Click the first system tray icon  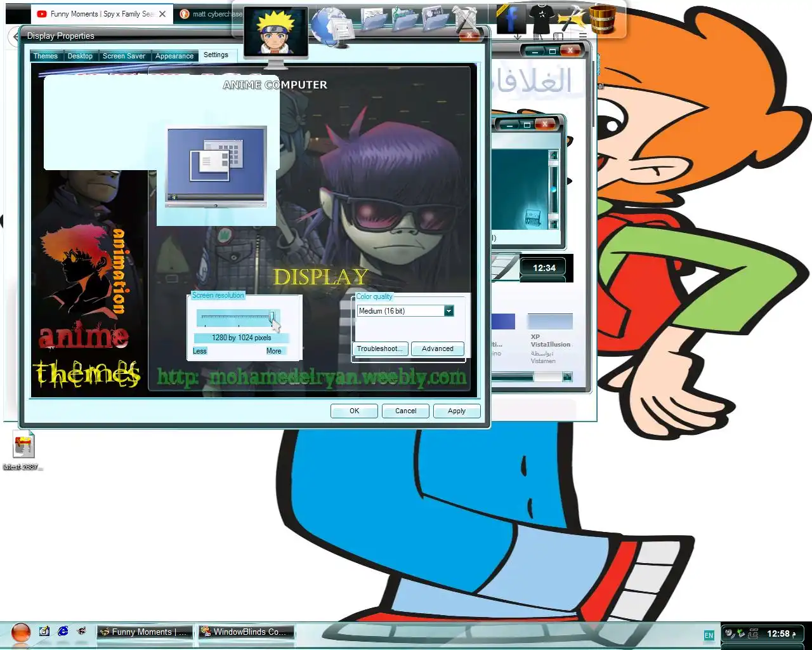(x=730, y=633)
